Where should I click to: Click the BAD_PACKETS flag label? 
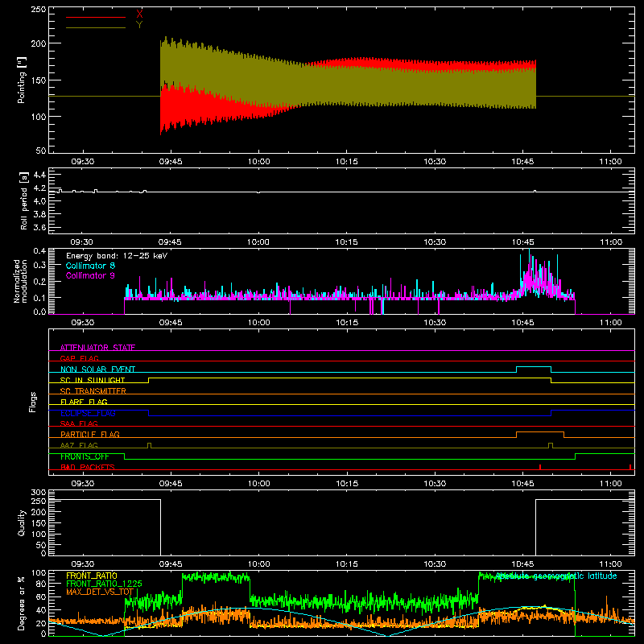(88, 467)
